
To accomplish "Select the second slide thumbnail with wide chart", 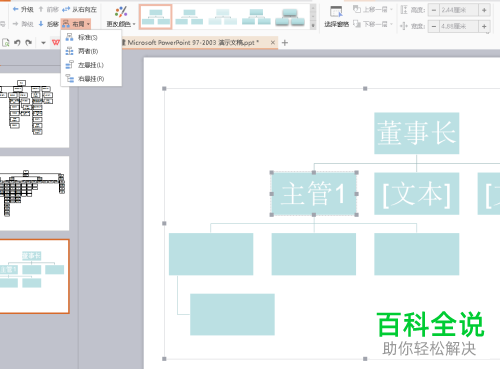I will [34, 193].
